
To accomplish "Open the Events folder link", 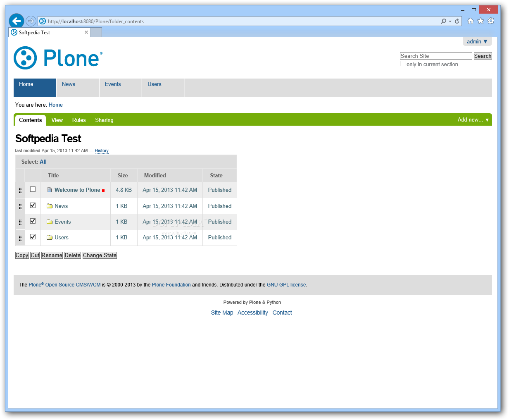I will point(63,222).
